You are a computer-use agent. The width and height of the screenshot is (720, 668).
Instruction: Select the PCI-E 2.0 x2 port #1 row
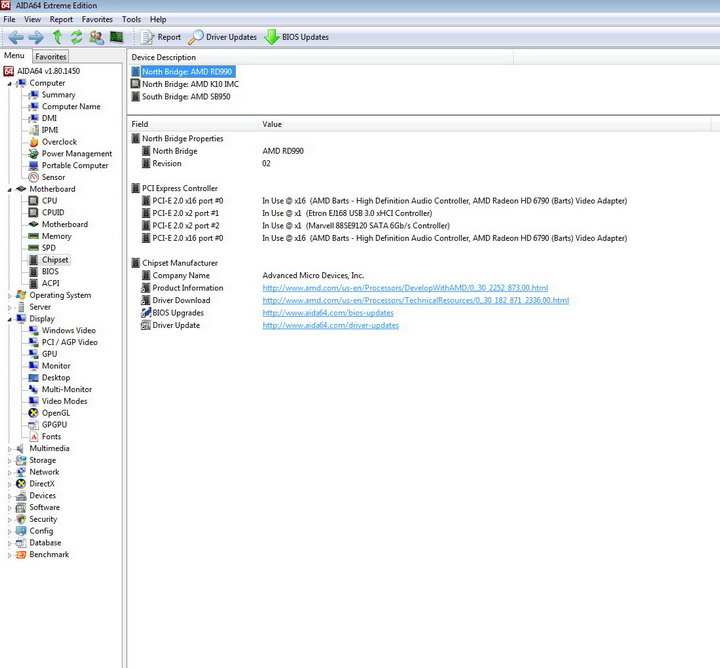[287, 213]
